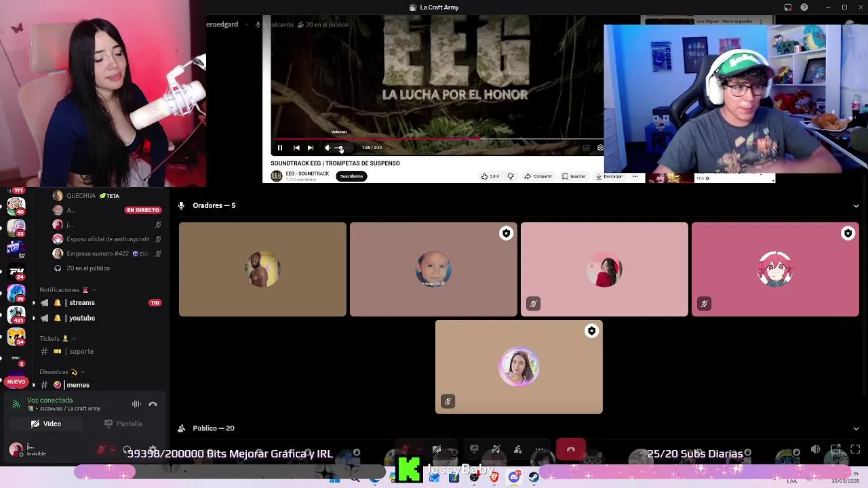This screenshot has height=488, width=868.
Task: Toggle stage microphone mute in bottom controls
Action: 405,449
